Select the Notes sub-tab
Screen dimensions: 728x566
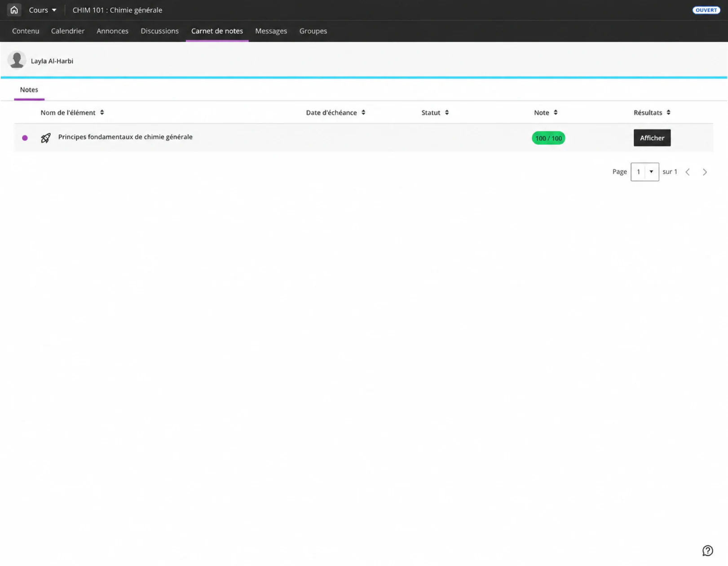[29, 90]
